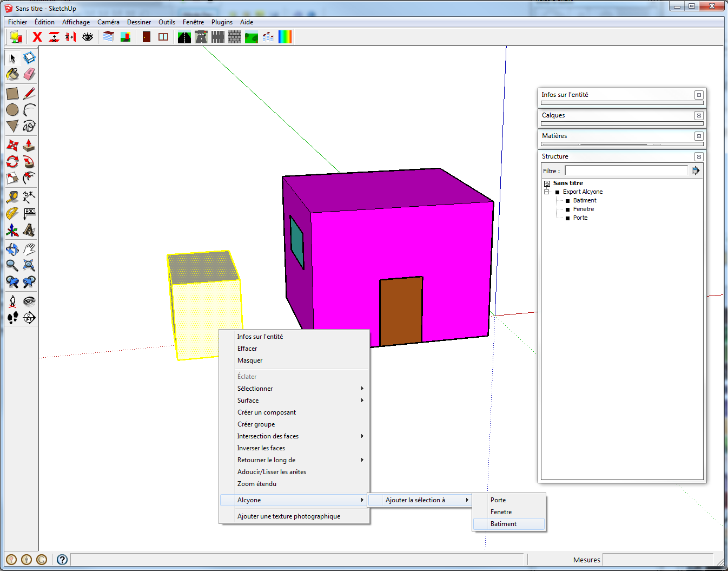Select the pink Eraser tool

tap(29, 74)
